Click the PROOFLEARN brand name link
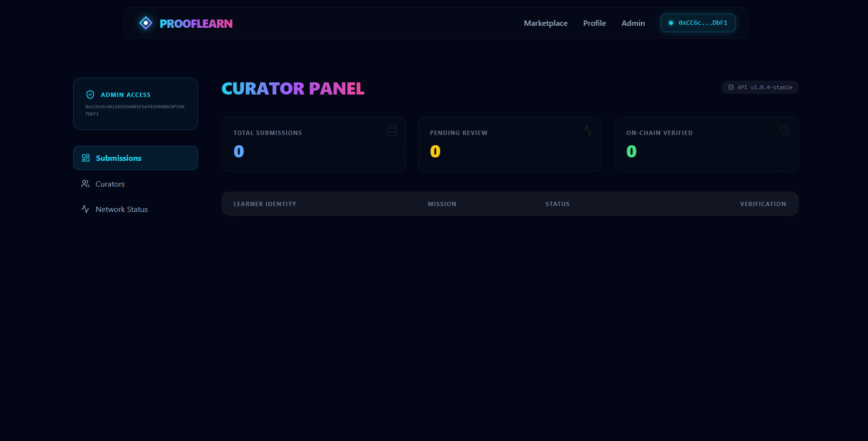868x441 pixels. 196,23
